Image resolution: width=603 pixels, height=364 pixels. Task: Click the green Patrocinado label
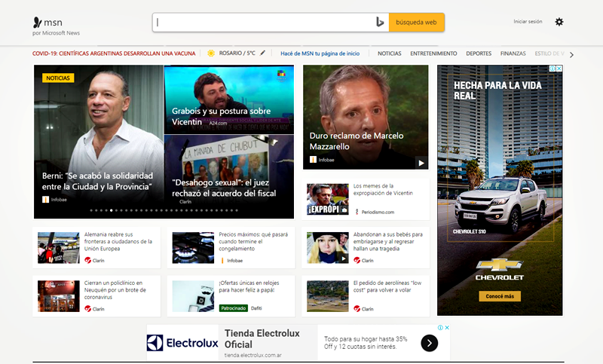tap(234, 308)
